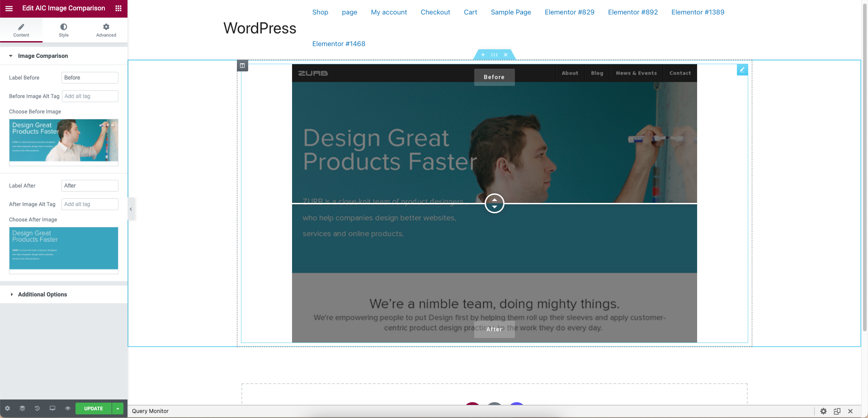Open the Sample Page link

pyautogui.click(x=511, y=12)
